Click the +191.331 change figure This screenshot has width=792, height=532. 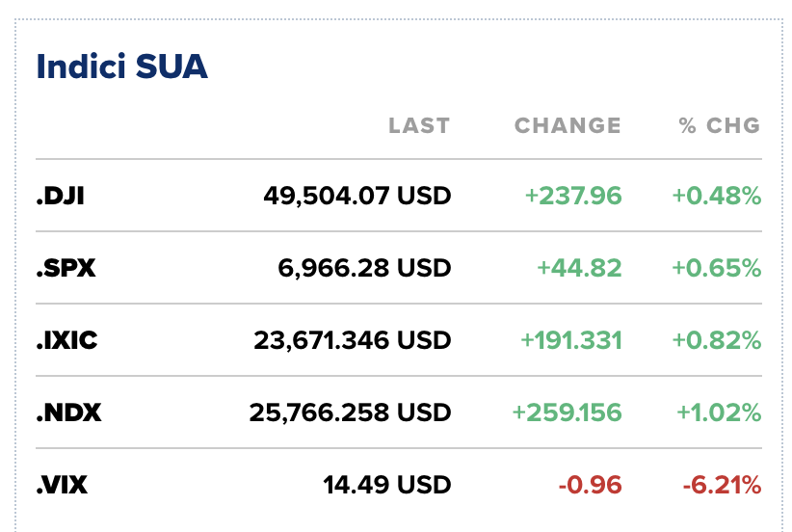tap(570, 340)
